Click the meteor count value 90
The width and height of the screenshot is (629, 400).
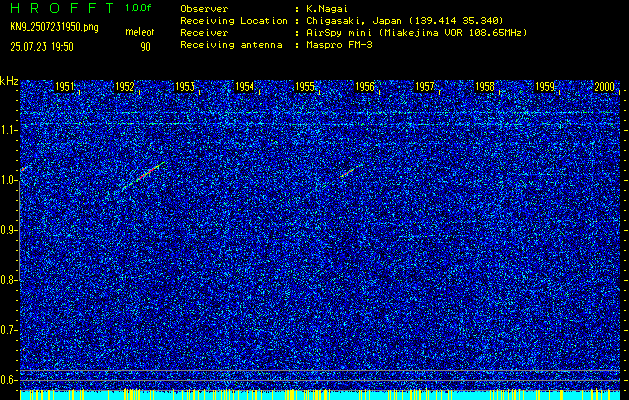pyautogui.click(x=145, y=47)
